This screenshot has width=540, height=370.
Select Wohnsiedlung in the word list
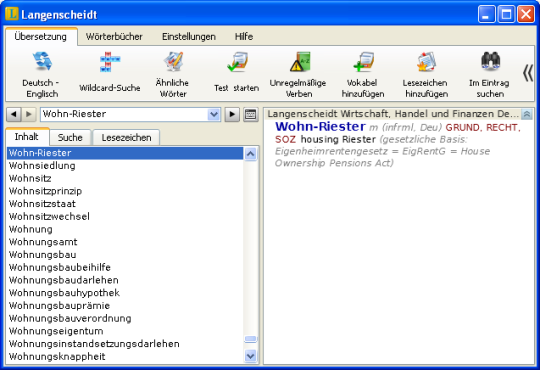125,166
